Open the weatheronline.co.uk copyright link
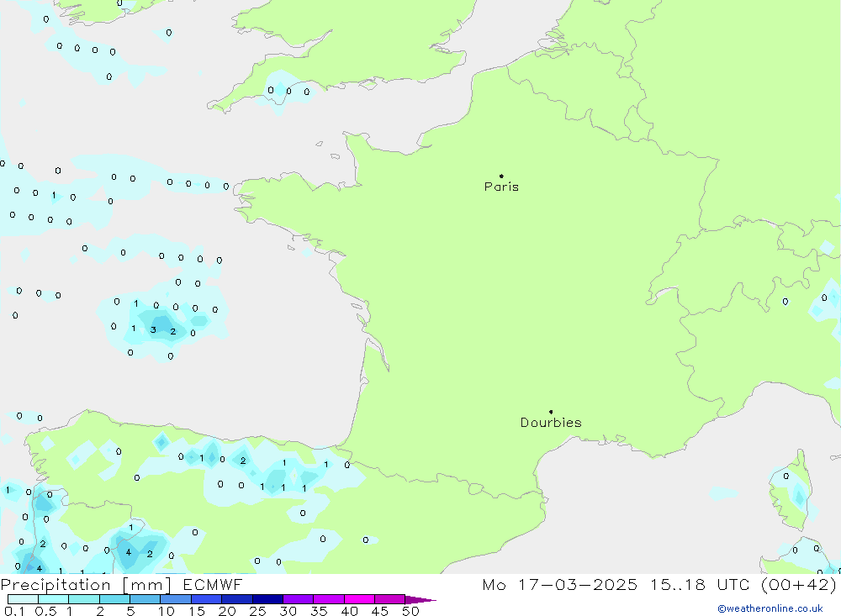 click(x=770, y=608)
